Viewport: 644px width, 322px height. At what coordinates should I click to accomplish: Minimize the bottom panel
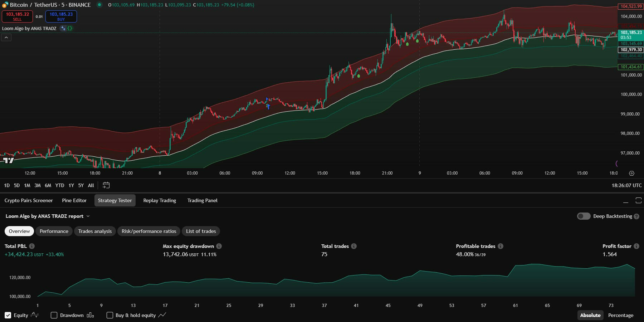click(x=625, y=200)
